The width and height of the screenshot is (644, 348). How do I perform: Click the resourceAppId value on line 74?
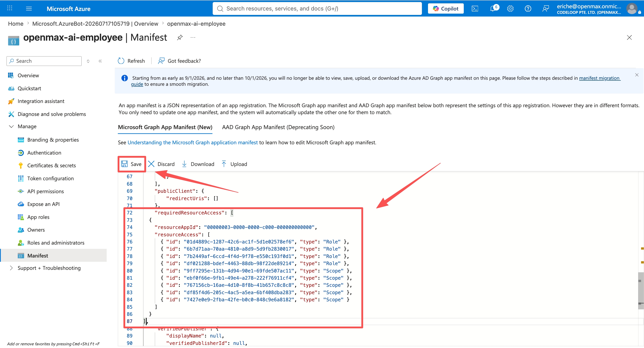pyautogui.click(x=259, y=227)
